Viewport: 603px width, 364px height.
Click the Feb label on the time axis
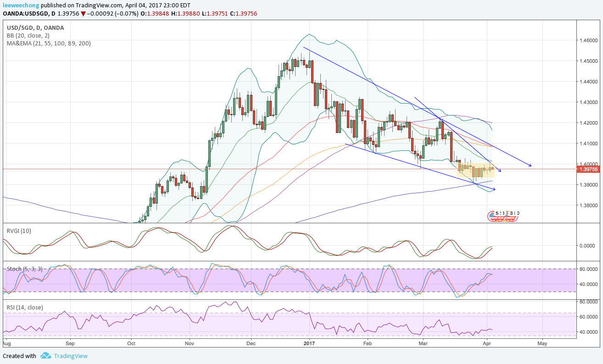[367, 342]
